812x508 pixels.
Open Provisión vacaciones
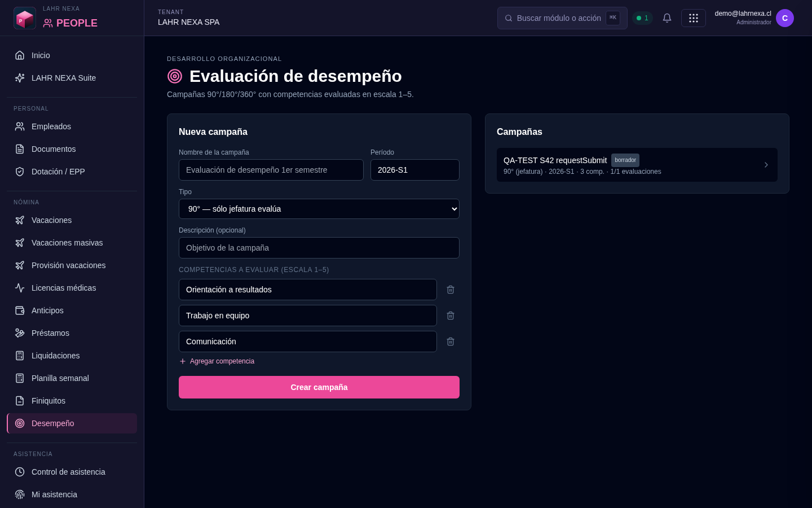[x=72, y=265]
